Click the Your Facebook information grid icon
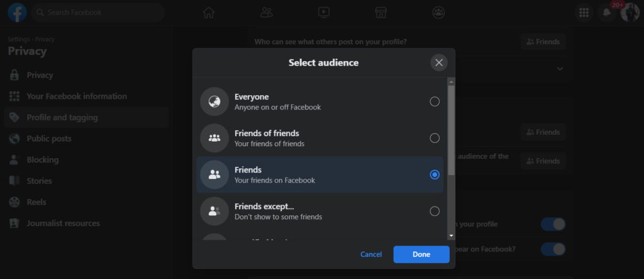Screen dimensions: 644x279 [x=14, y=96]
